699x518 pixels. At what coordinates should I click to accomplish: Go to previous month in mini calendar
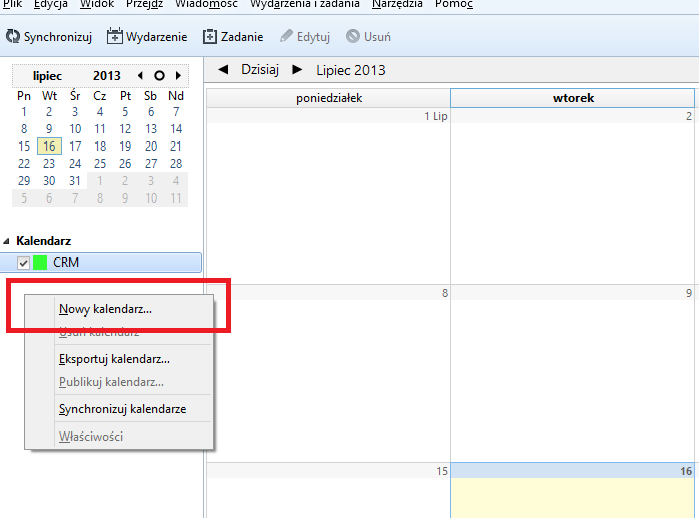[x=140, y=75]
